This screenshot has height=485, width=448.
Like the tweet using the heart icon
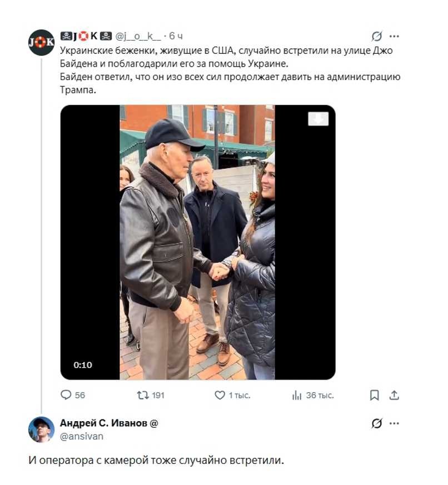click(x=220, y=395)
